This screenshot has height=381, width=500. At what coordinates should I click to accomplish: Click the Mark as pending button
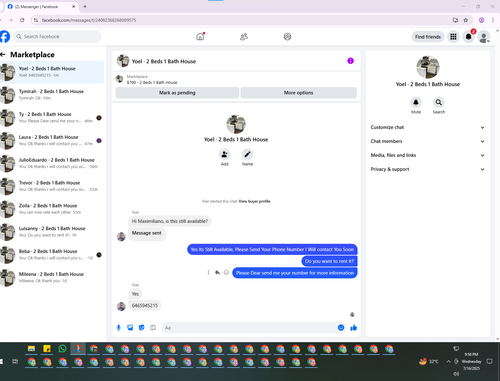pos(177,93)
